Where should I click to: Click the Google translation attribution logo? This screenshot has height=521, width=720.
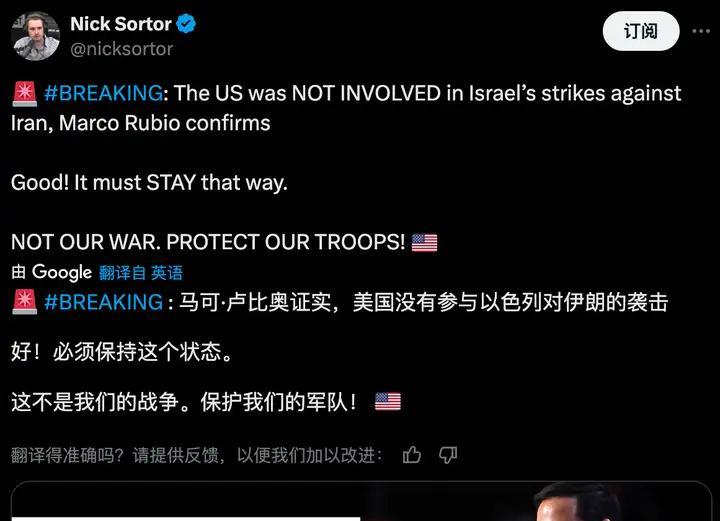pyautogui.click(x=62, y=272)
